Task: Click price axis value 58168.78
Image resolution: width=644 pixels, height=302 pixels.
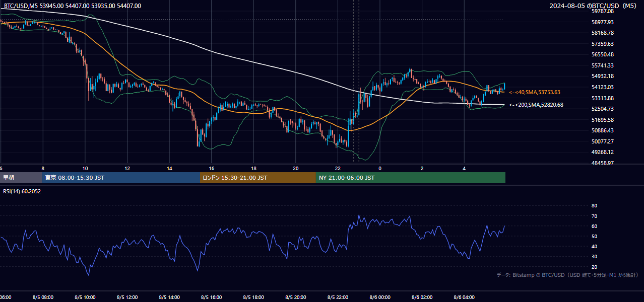Action: (x=602, y=33)
